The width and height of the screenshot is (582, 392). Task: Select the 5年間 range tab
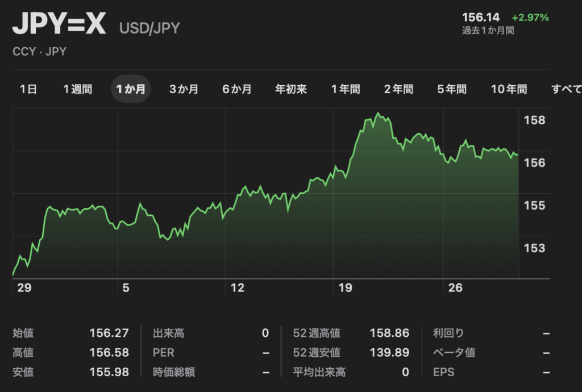[x=452, y=89]
